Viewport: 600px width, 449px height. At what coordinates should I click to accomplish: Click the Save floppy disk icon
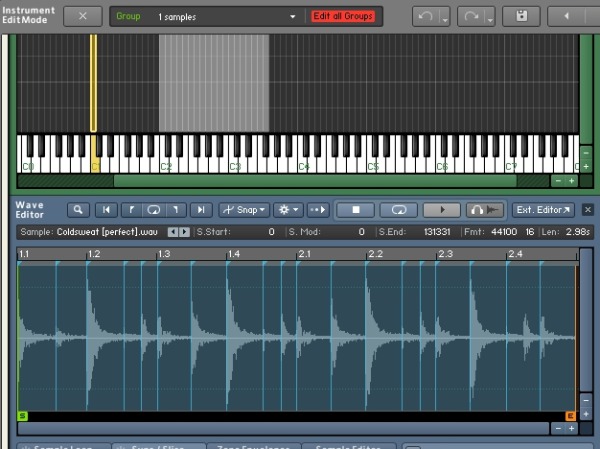click(x=521, y=16)
